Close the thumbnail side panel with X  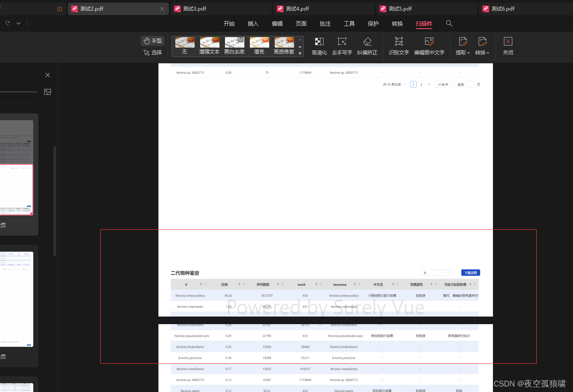[x=48, y=75]
